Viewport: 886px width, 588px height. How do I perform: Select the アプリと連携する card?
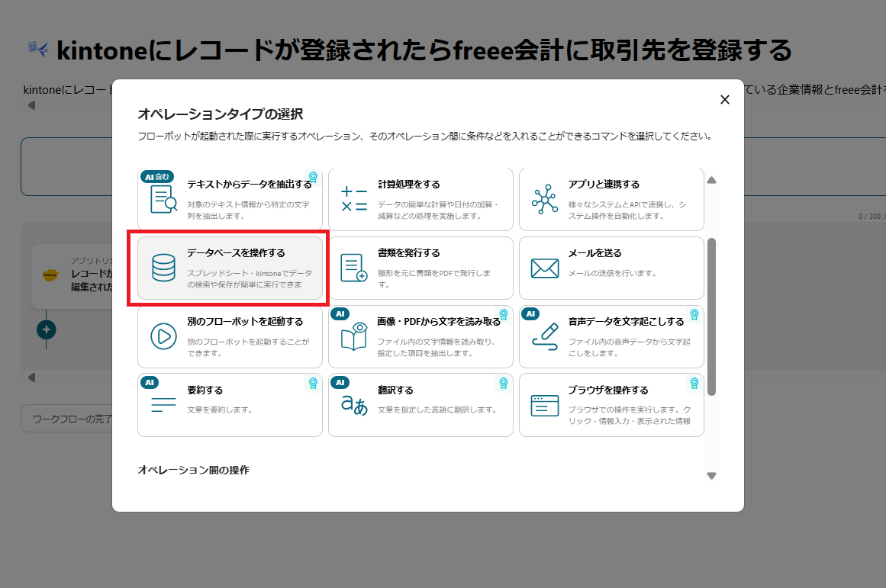tap(611, 199)
